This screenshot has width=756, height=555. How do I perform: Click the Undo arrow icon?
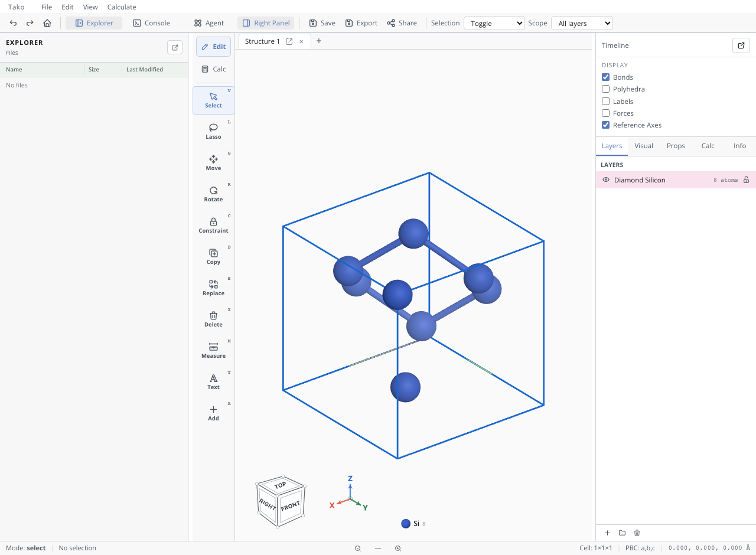[x=13, y=23]
